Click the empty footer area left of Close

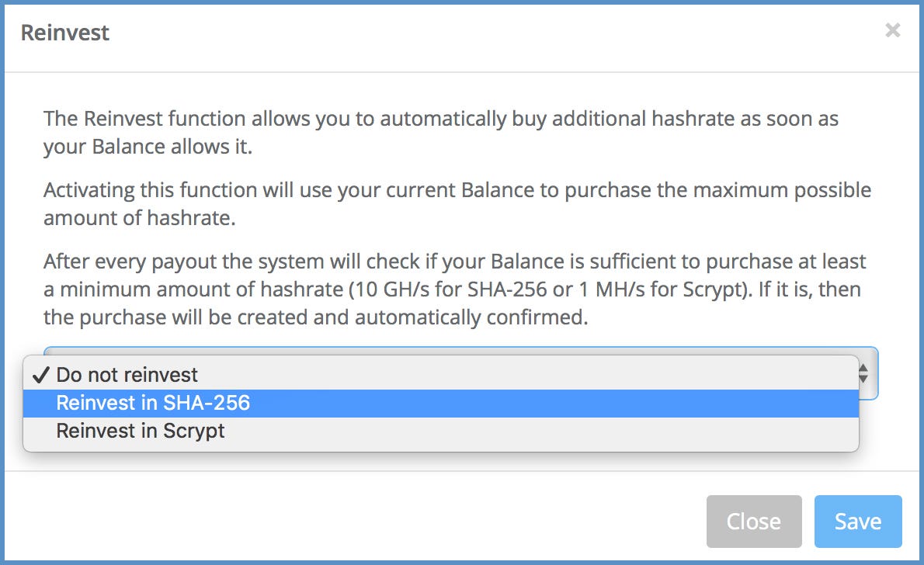click(x=353, y=522)
